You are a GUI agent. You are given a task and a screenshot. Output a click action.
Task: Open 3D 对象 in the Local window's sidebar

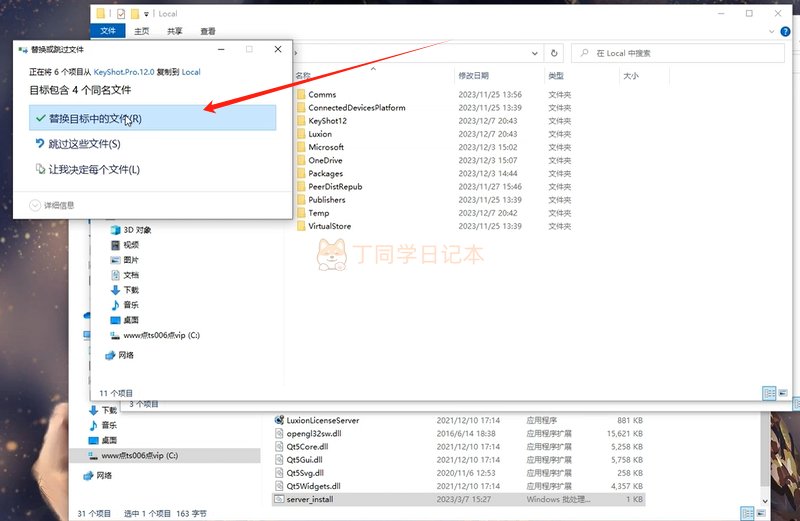point(131,230)
